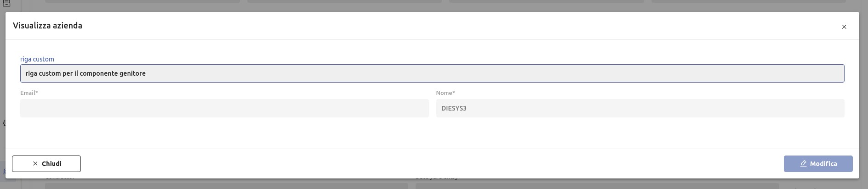Click into the empty Email field

[x=224, y=108]
